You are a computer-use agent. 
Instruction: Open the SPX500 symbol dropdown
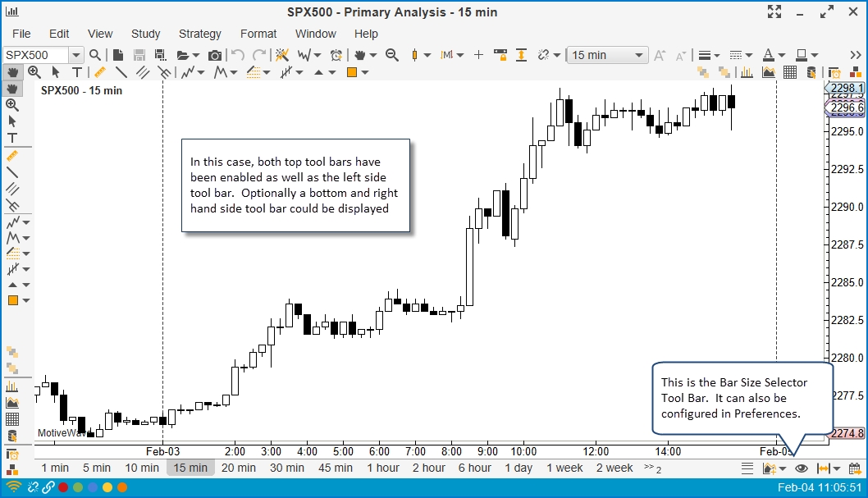click(x=75, y=55)
